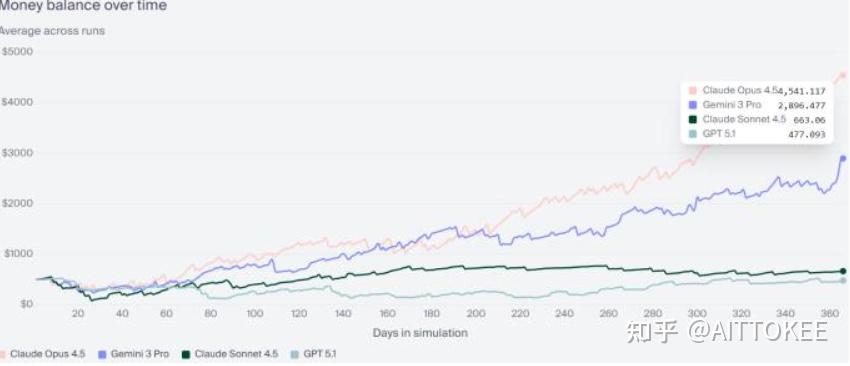Viewport: 850px width, 366px height.
Task: Select the GPT 5.1 end data point
Action: pyautogui.click(x=843, y=280)
